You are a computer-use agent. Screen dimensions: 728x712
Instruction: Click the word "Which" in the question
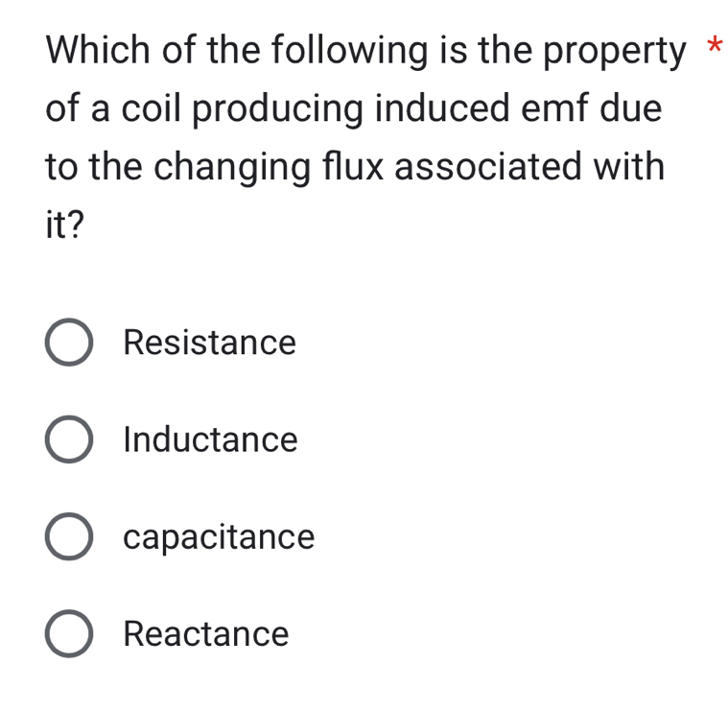98,51
